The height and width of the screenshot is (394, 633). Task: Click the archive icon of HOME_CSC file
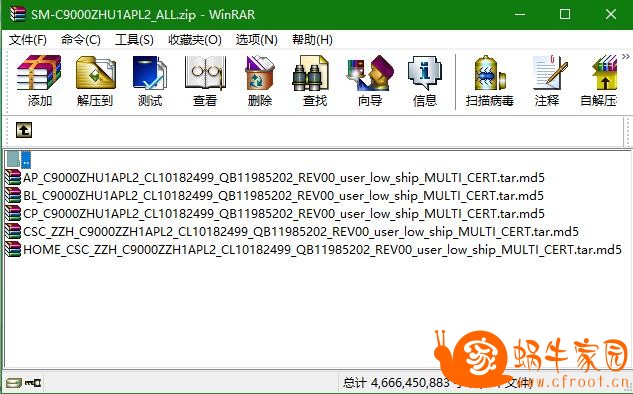13,249
